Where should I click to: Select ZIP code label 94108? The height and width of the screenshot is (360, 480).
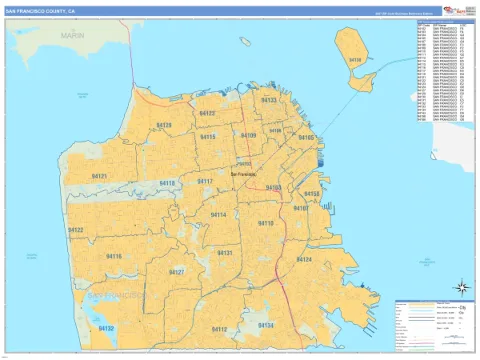click(x=275, y=131)
